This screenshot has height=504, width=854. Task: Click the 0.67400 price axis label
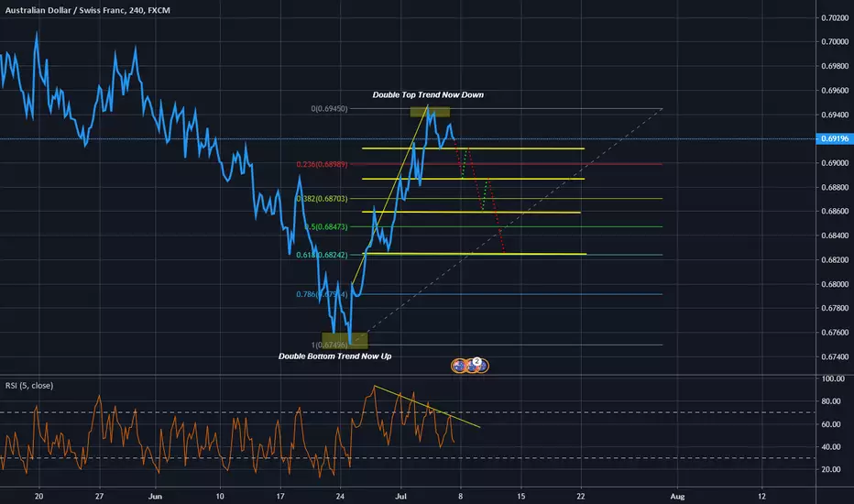[x=835, y=356]
